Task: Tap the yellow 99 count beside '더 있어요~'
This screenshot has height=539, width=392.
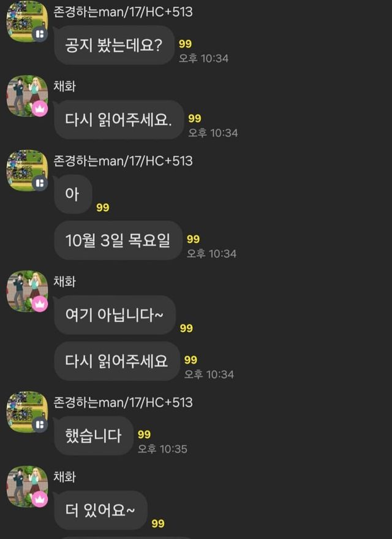Action: coord(158,524)
